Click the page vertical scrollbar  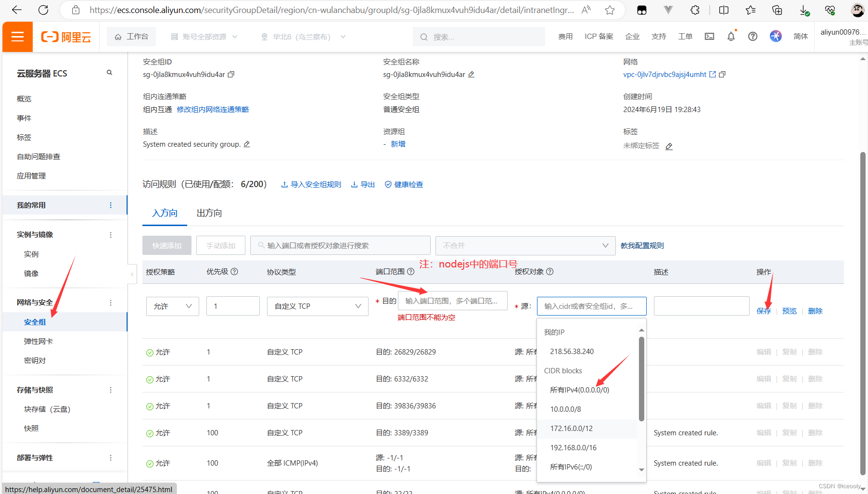[x=863, y=313]
